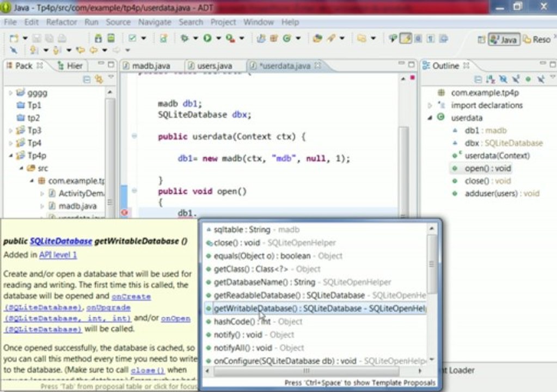Open the Refactor menu
This screenshot has height=392, width=557.
coord(62,22)
